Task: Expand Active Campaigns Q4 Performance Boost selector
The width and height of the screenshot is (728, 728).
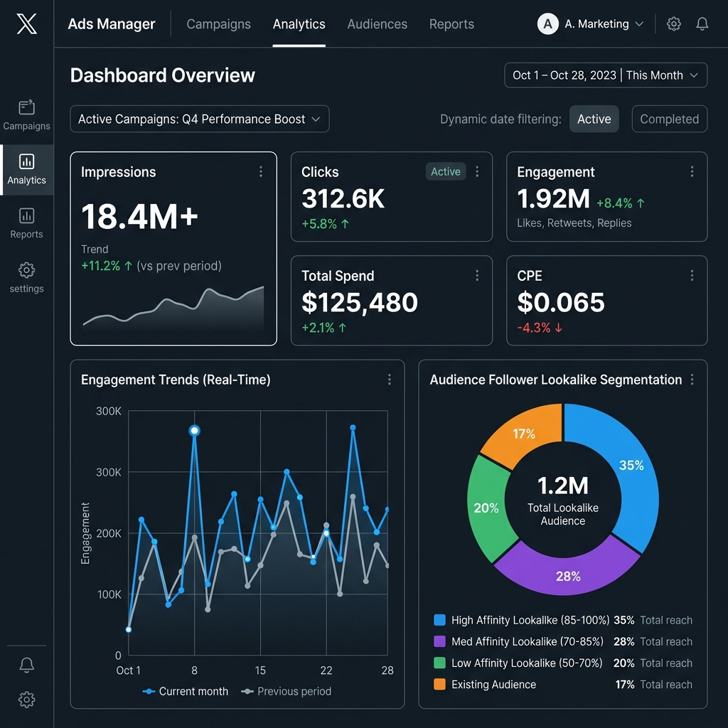Action: (x=200, y=119)
